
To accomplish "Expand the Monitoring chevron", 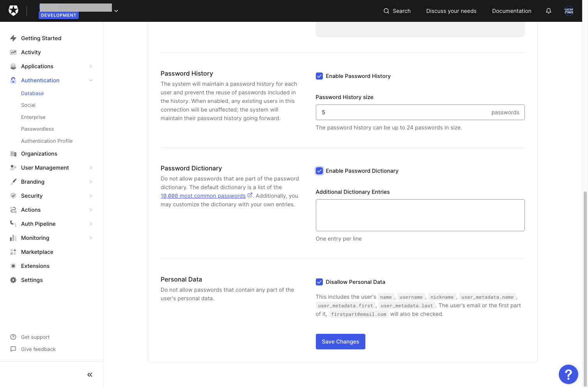I will point(91,238).
